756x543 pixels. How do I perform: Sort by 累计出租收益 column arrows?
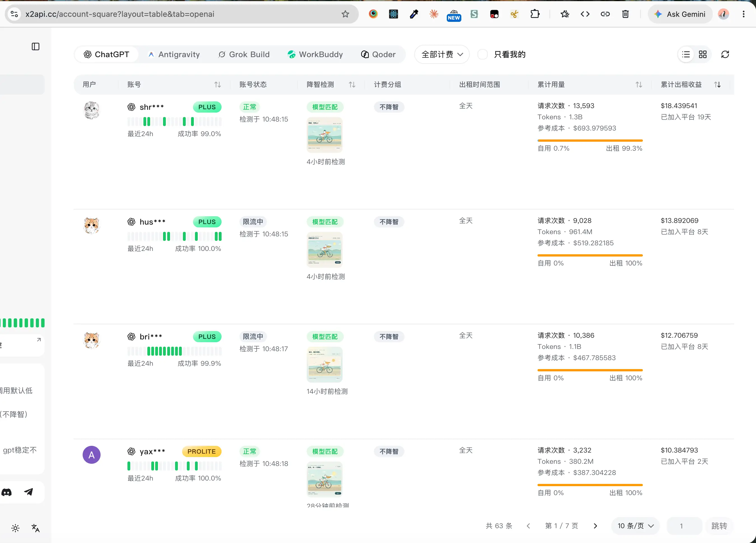click(717, 85)
